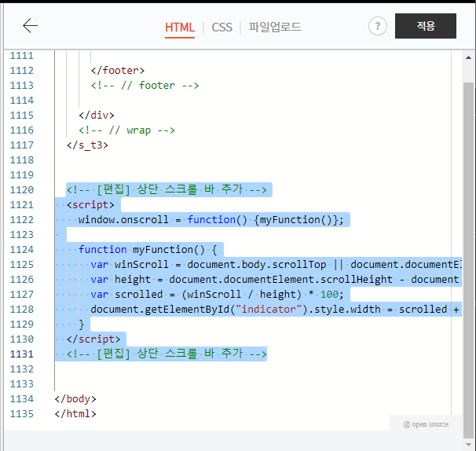Click the 'var scrolled' line
This screenshot has height=451, width=476.
[x=217, y=295]
